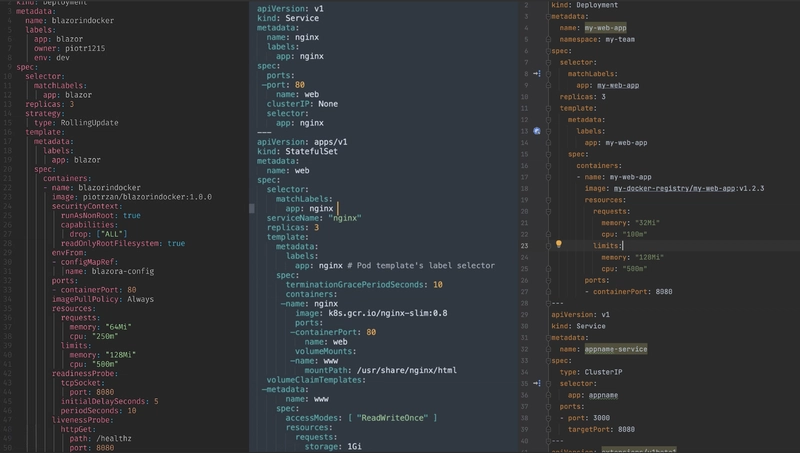
Task: Fold the resources block on line 19
Action: point(548,200)
